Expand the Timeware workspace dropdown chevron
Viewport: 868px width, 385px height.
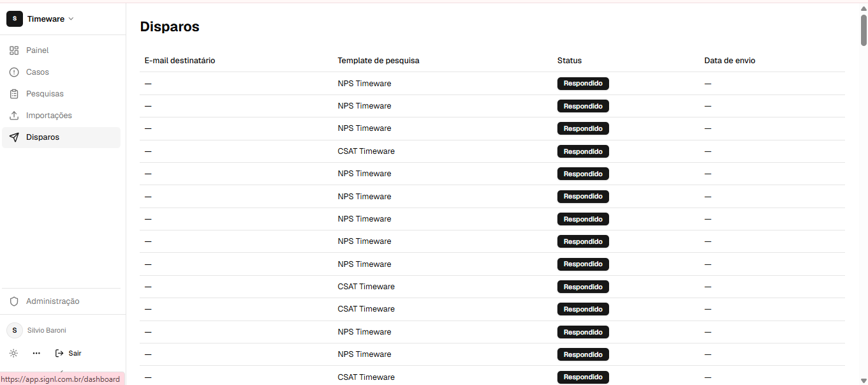coord(71,19)
